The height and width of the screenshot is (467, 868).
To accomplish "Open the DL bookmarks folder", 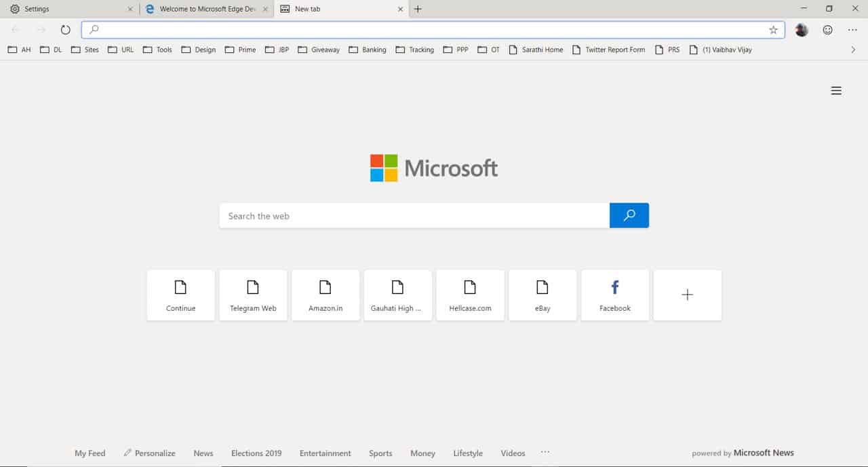I will click(51, 50).
